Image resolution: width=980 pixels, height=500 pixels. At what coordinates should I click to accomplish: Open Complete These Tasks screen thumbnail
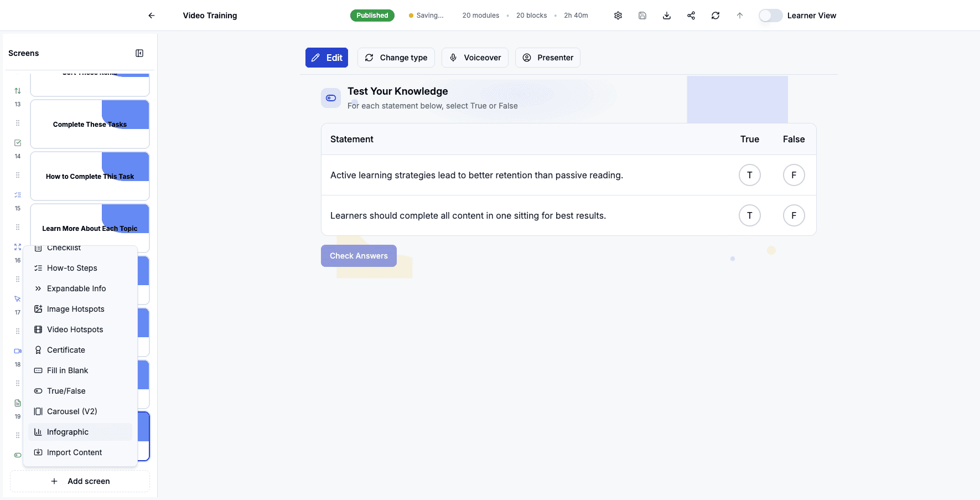coord(90,124)
